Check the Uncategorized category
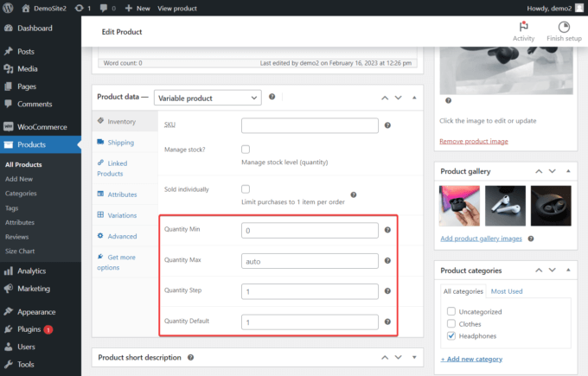 click(x=451, y=311)
